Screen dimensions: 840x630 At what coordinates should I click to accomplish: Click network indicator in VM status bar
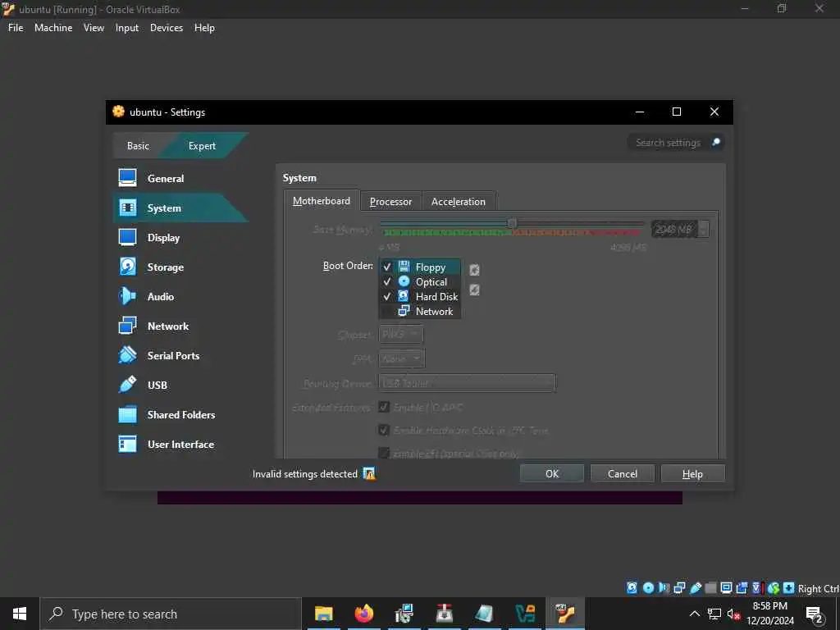click(x=679, y=588)
